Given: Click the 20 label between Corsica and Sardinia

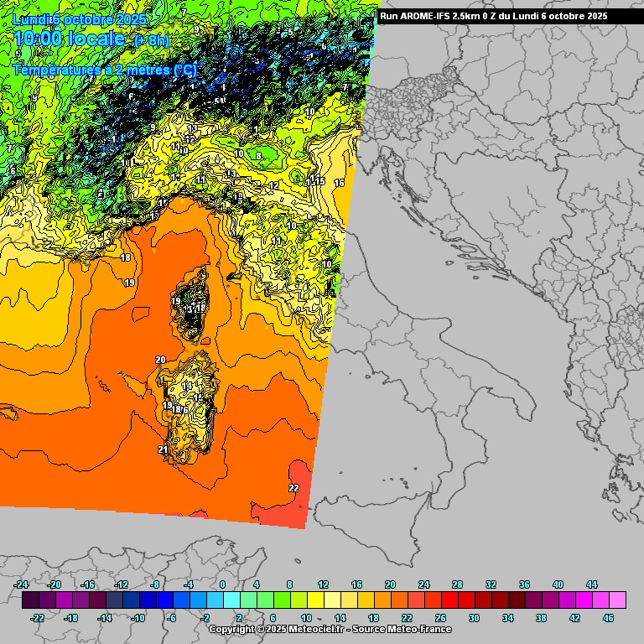Looking at the screenshot, I should (x=160, y=361).
